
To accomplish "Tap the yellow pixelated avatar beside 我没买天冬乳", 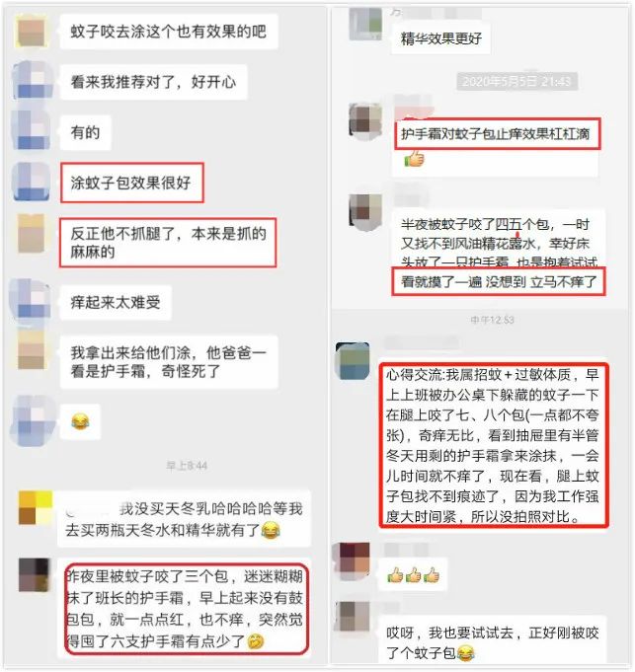I will pyautogui.click(x=36, y=509).
